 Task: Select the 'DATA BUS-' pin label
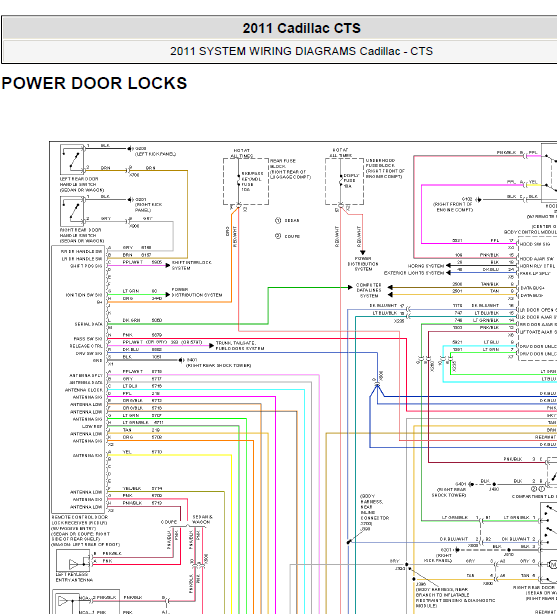[532, 295]
